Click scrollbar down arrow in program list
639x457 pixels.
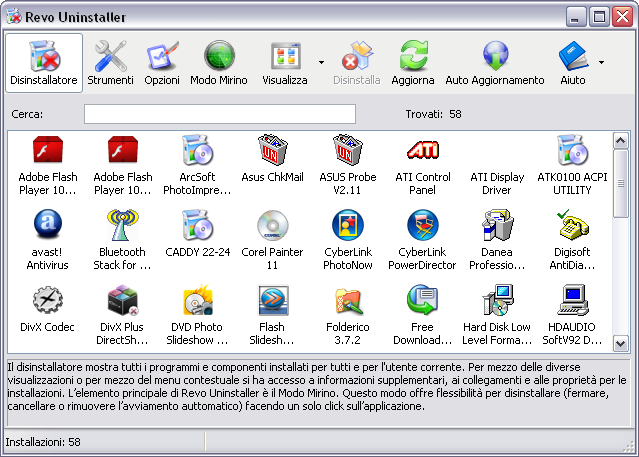coord(621,343)
